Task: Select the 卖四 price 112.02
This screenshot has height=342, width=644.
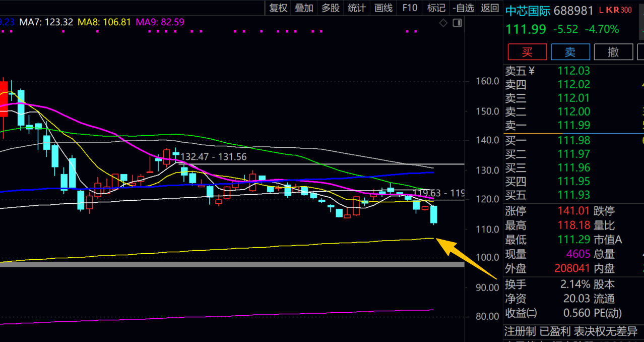Action: 574,85
